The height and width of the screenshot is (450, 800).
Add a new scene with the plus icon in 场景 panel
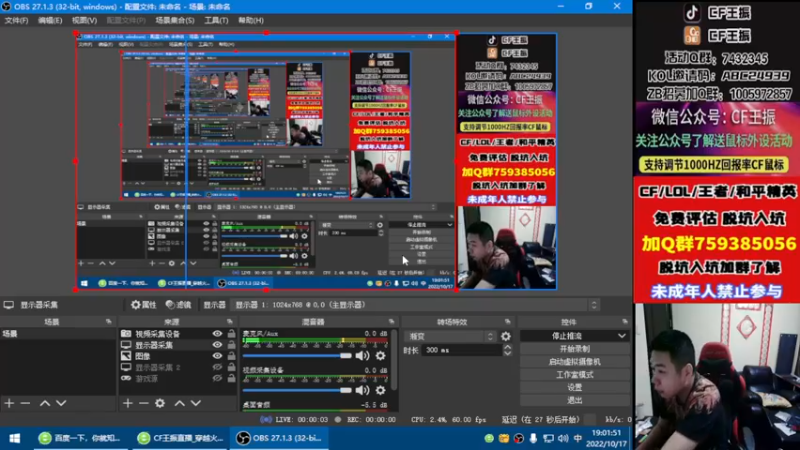(9, 403)
